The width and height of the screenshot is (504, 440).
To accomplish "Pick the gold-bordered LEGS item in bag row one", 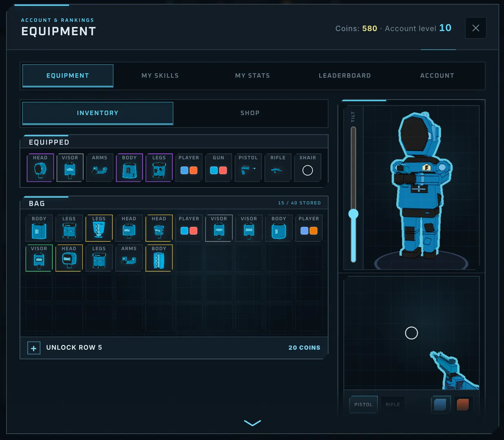I will [x=99, y=228].
